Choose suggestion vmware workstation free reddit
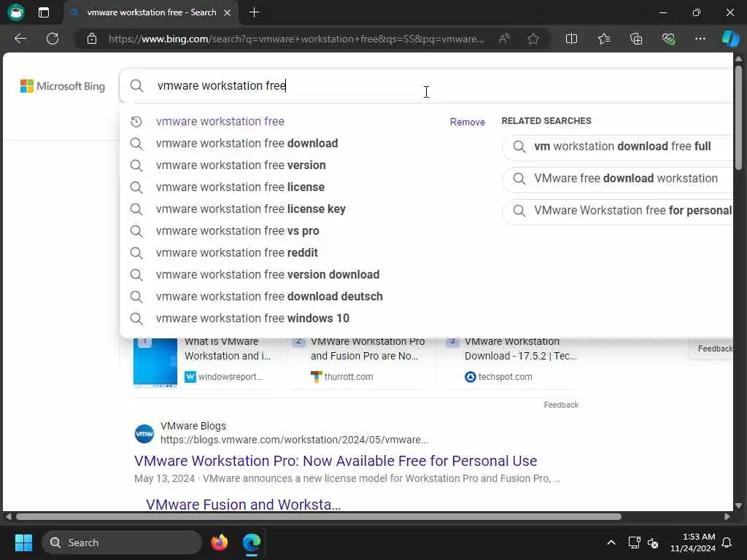Viewport: 747px width, 560px height. point(237,253)
